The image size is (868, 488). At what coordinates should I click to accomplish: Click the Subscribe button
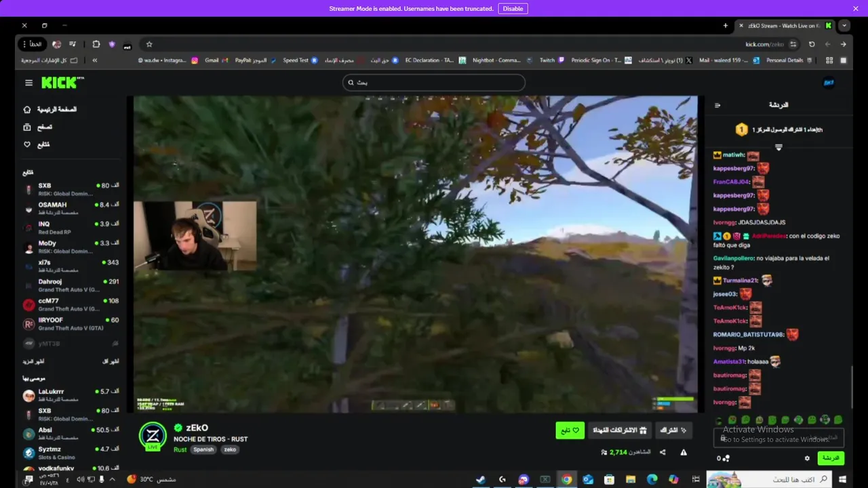click(x=673, y=430)
